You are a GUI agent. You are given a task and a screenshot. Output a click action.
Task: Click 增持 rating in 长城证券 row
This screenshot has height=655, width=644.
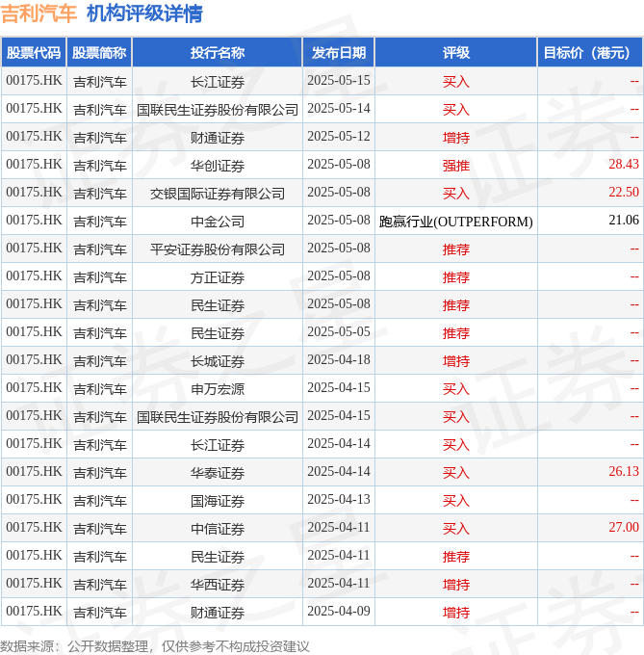click(x=455, y=361)
